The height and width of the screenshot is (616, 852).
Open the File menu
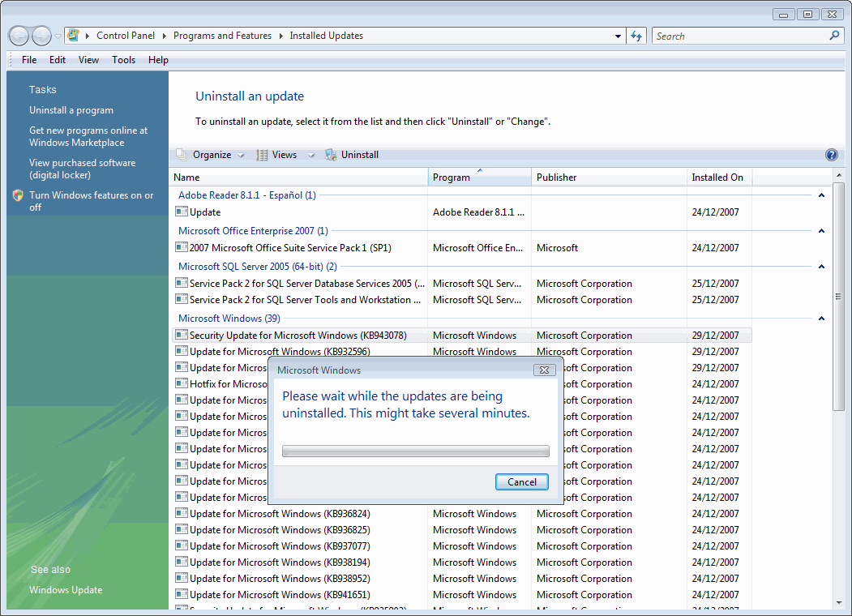tap(29, 60)
